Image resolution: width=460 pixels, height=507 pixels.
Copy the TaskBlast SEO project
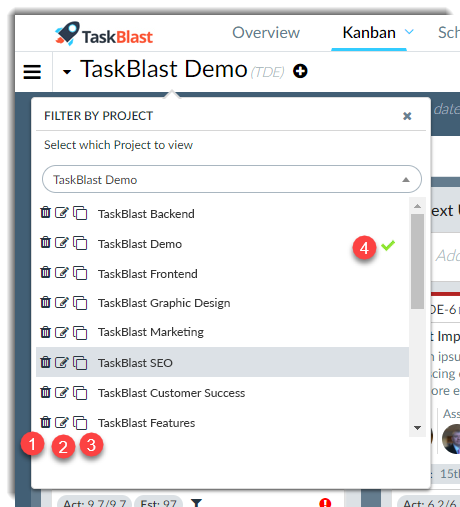click(x=80, y=363)
